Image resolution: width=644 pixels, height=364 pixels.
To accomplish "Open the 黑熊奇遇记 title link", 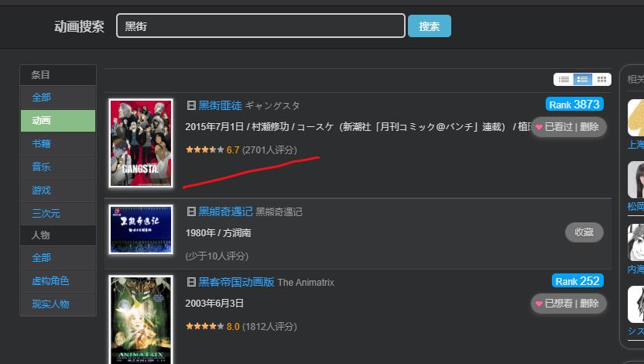I will click(x=225, y=211).
